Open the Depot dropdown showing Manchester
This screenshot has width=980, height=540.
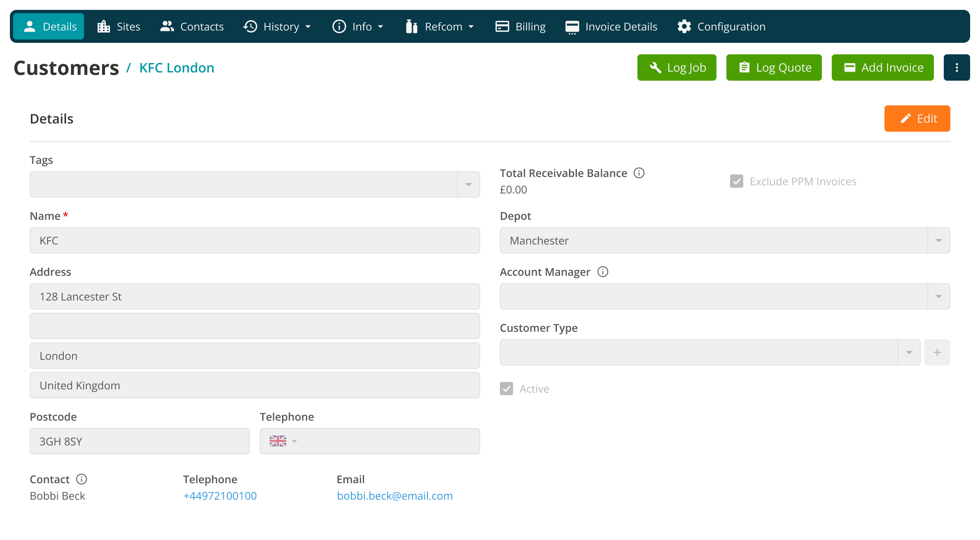[939, 240]
